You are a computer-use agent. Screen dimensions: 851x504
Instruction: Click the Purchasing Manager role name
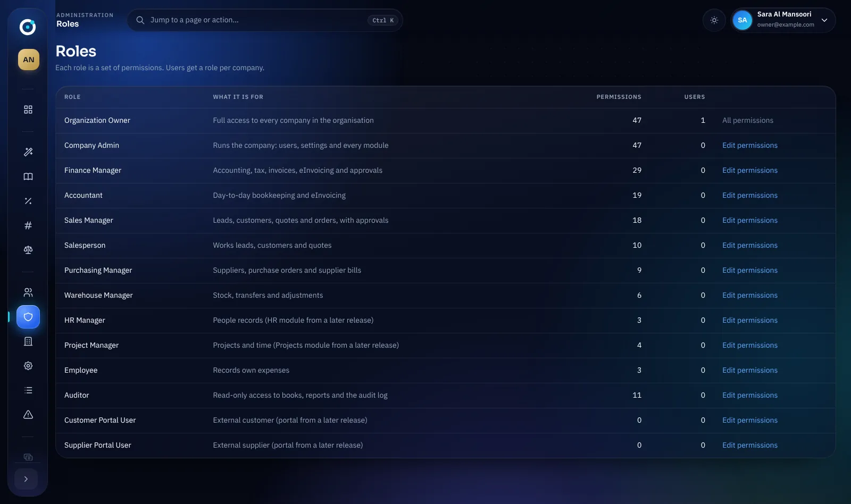(98, 270)
